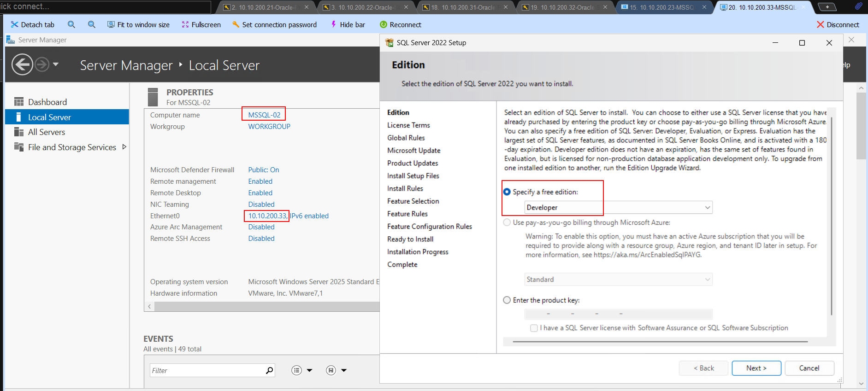Image resolution: width=868 pixels, height=391 pixels.
Task: Click the Server Manager title bar icon
Action: click(11, 40)
